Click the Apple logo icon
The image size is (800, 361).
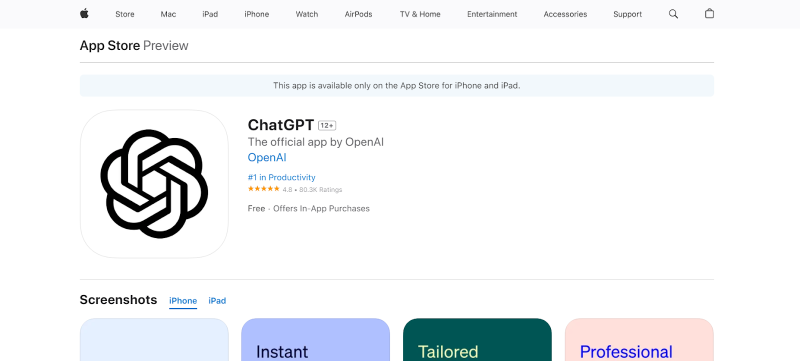coord(84,14)
